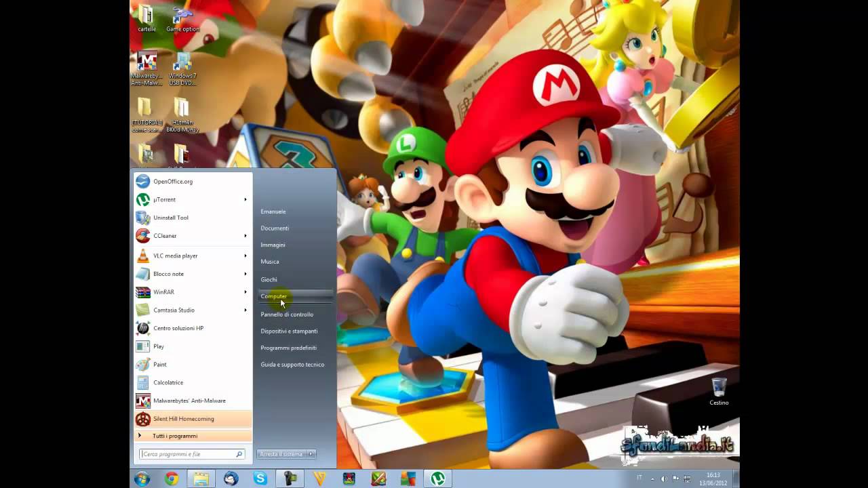Launch µTorrent icon in Start menu list
868x488 pixels.
click(x=142, y=200)
